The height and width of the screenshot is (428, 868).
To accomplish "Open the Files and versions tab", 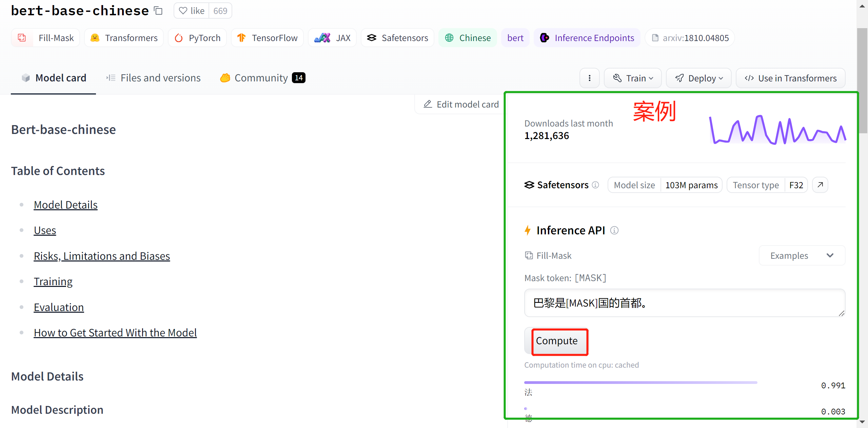I will coord(153,78).
